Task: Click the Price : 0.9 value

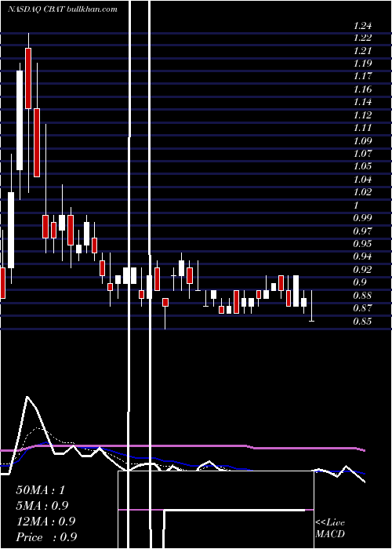Action: [x=46, y=537]
